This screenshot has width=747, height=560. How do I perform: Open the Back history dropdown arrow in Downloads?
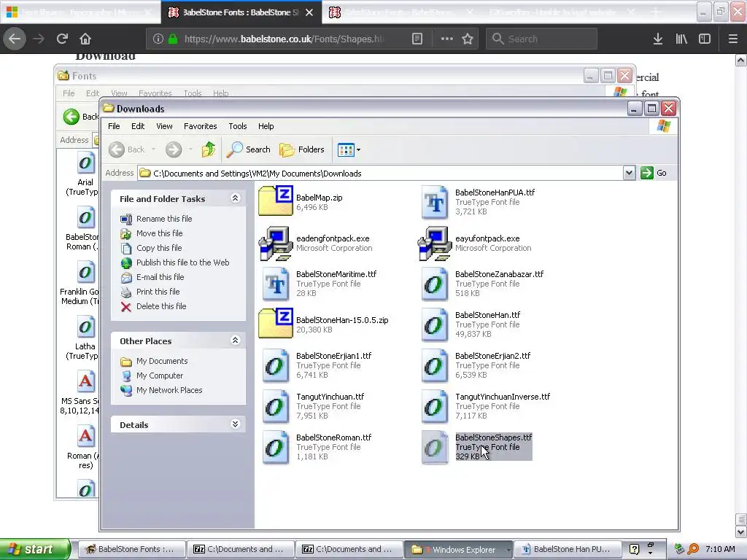point(153,149)
